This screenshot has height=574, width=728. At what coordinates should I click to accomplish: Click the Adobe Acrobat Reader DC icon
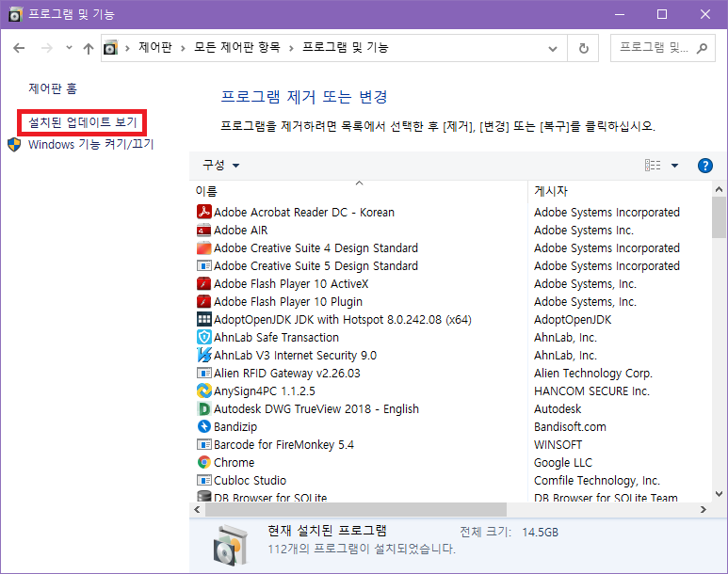point(203,212)
